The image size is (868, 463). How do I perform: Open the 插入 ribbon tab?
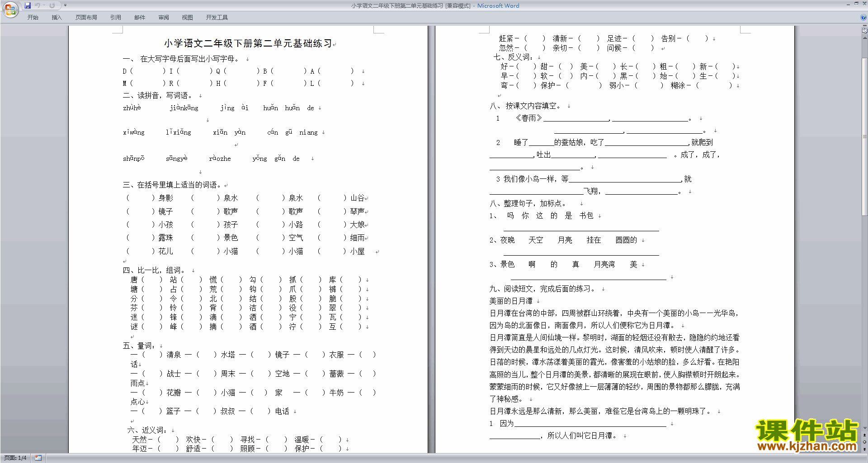coord(57,18)
